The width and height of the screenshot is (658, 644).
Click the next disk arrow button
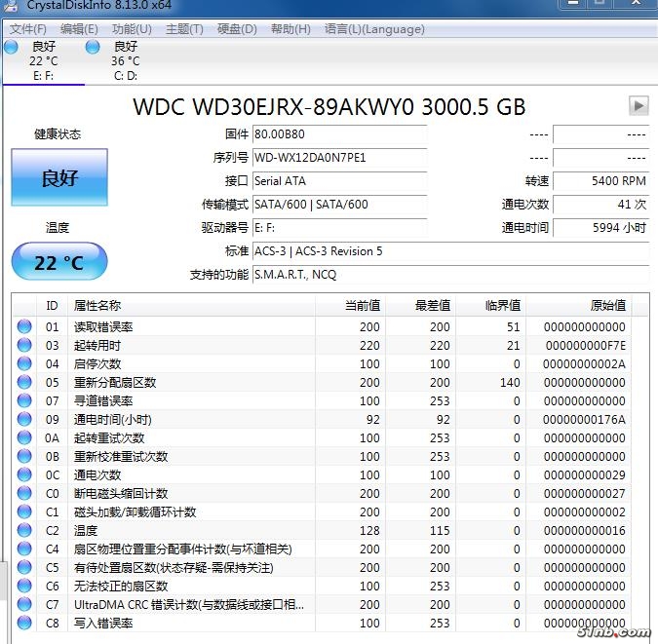[639, 106]
